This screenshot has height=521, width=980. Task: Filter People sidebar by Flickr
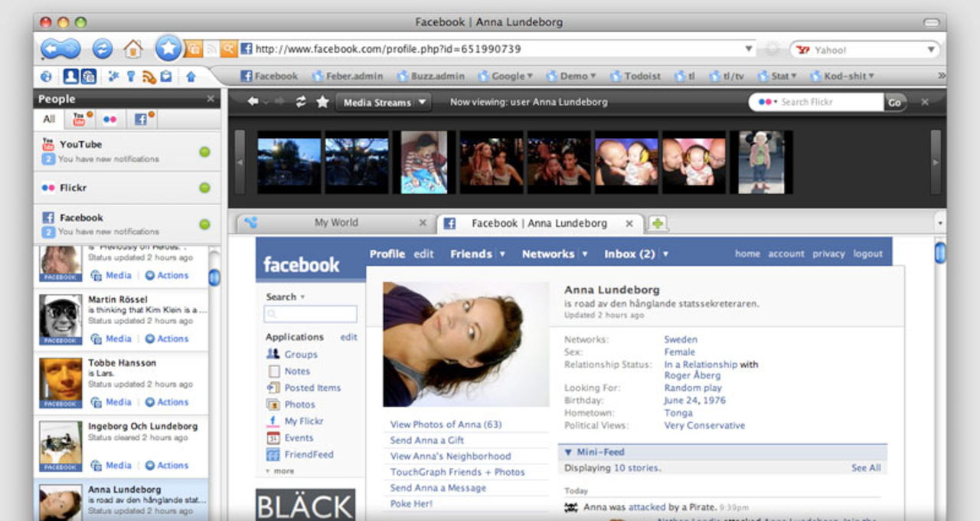click(x=110, y=119)
